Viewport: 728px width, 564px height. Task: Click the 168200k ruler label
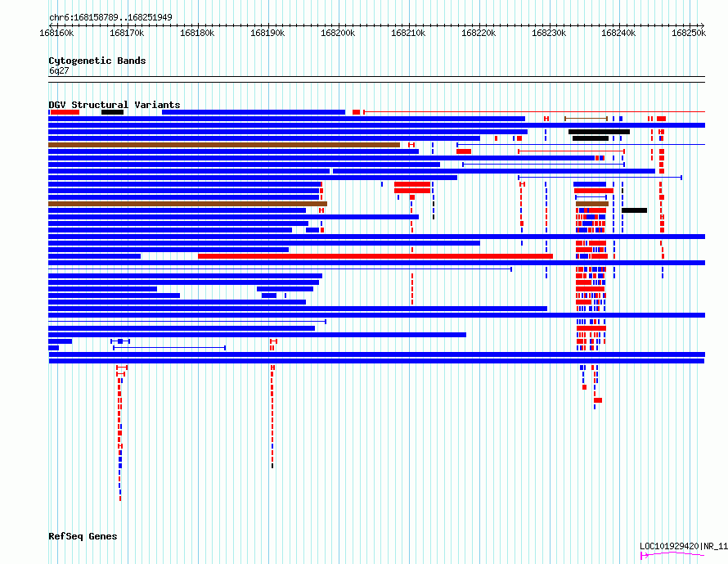click(338, 33)
